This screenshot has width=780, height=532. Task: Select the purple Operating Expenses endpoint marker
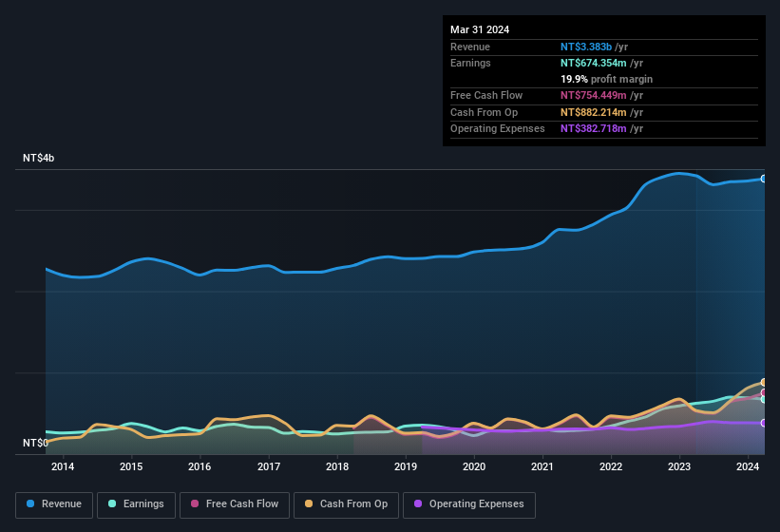pyautogui.click(x=763, y=423)
